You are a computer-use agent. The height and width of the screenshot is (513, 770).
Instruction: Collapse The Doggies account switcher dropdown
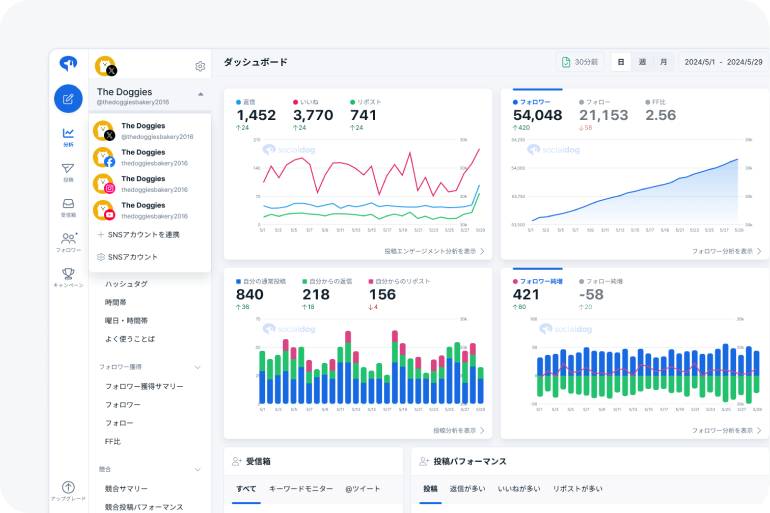[200, 94]
